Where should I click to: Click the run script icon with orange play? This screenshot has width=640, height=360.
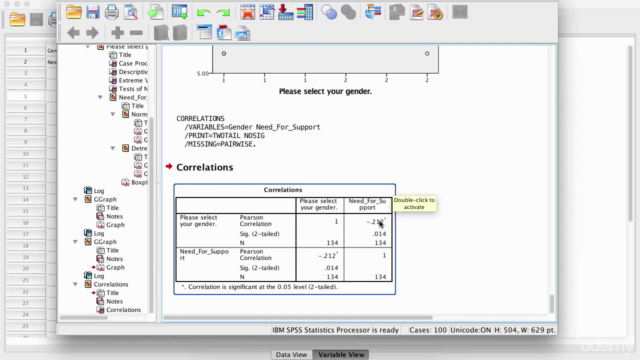pyautogui.click(x=436, y=12)
